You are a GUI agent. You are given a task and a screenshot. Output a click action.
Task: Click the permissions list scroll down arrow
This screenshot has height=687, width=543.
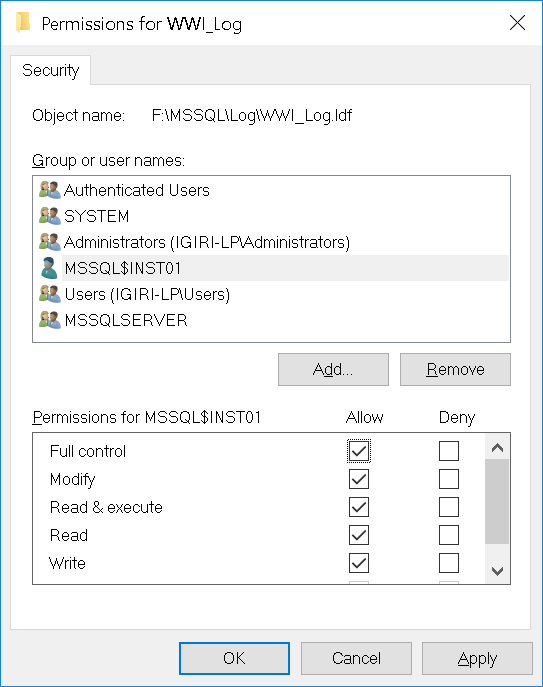tap(497, 571)
